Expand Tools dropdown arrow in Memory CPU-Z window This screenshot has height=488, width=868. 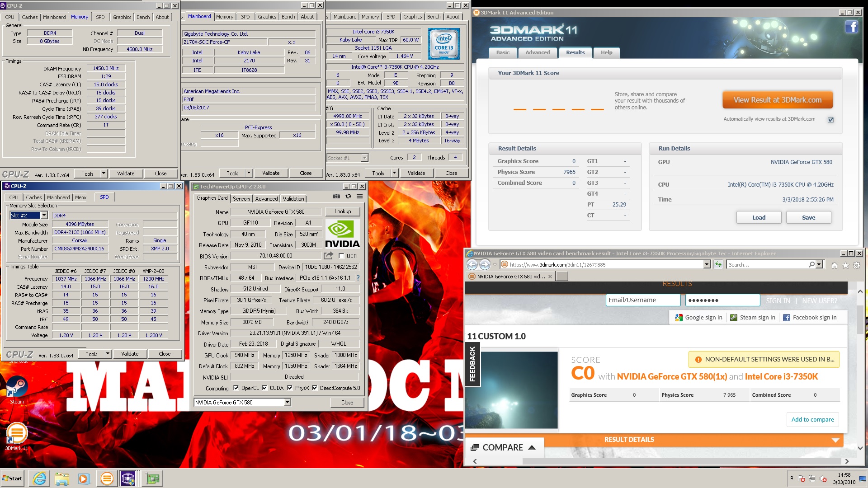coord(104,174)
